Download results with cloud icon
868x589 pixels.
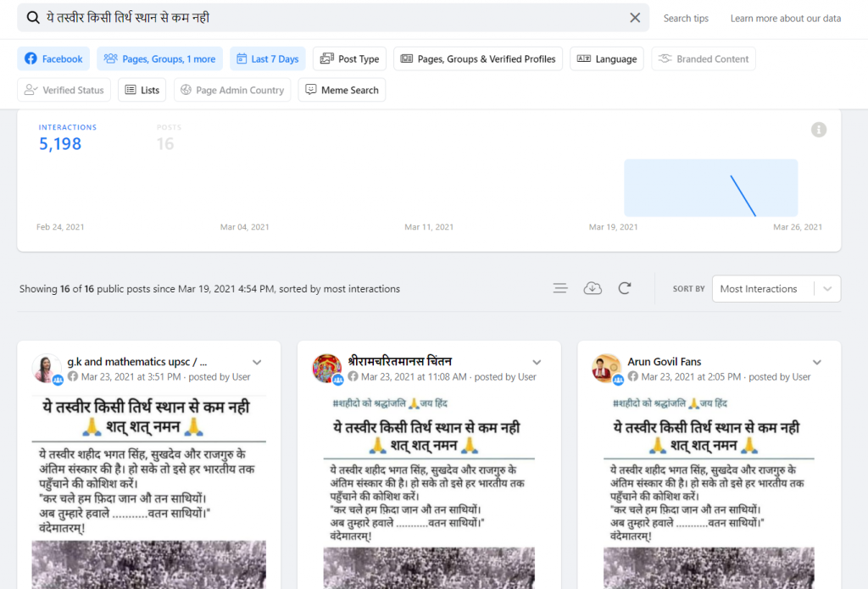tap(593, 288)
